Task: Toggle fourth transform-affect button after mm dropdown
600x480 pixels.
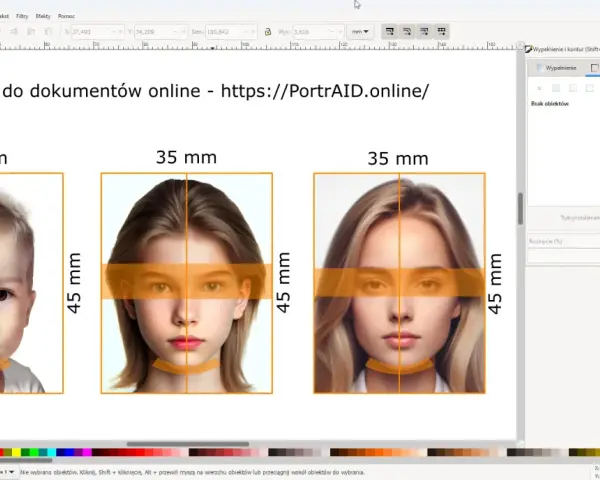Action: click(x=441, y=31)
